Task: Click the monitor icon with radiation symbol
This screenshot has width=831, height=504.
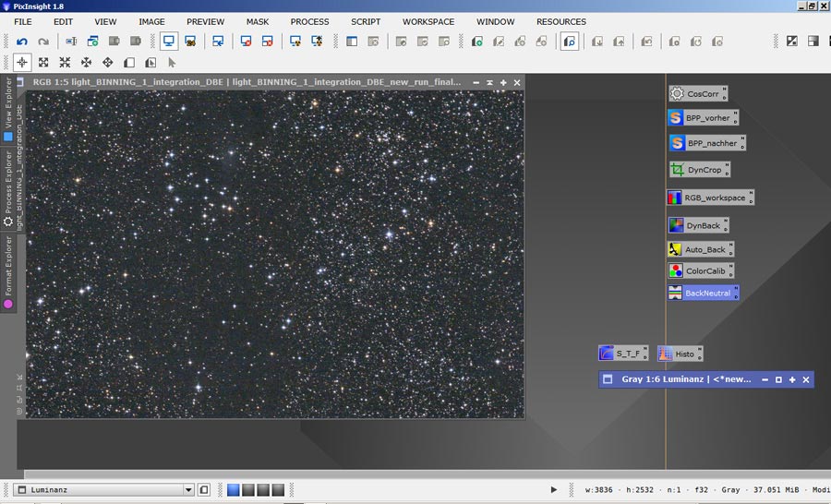Action: pyautogui.click(x=295, y=41)
